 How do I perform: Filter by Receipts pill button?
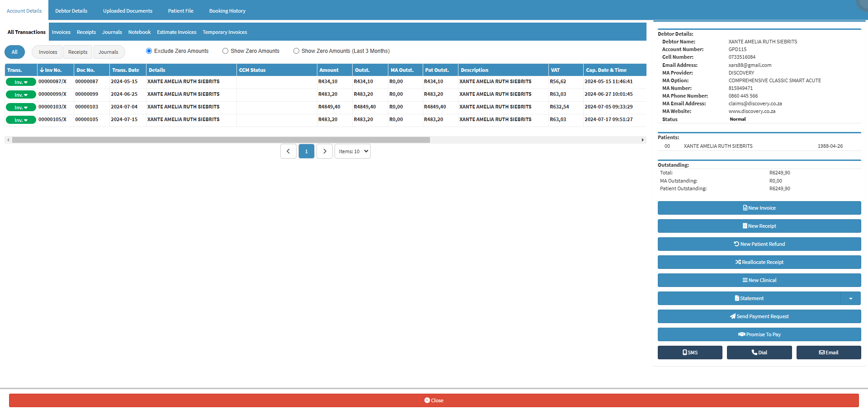point(78,52)
